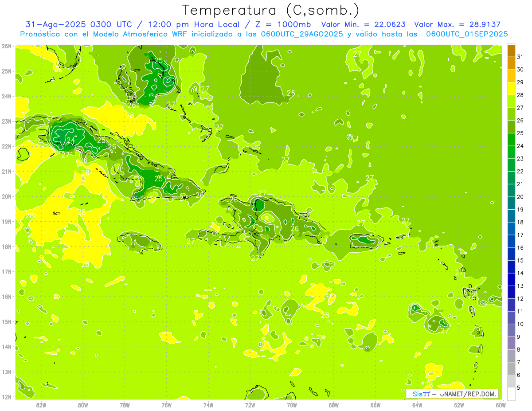
Task: Click the brown swatch above 31 on color bar
Action: (511, 51)
